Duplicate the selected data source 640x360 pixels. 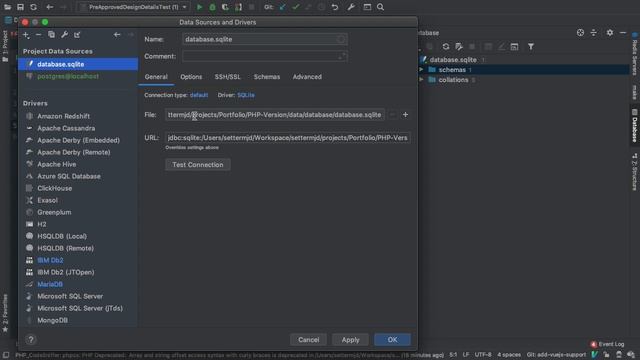(x=51, y=35)
